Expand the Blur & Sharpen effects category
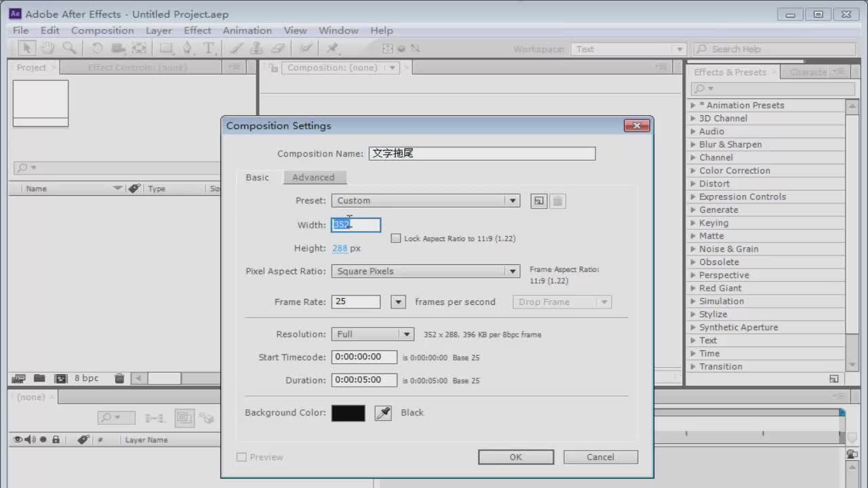This screenshot has height=488, width=868. tap(693, 144)
